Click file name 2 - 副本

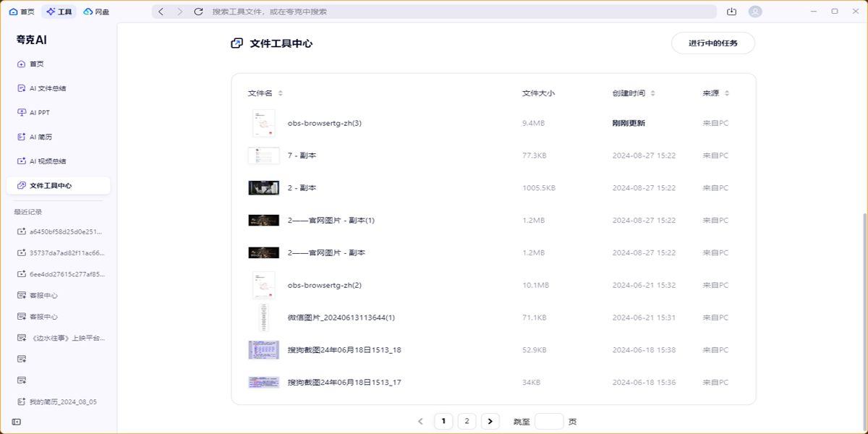click(x=302, y=188)
